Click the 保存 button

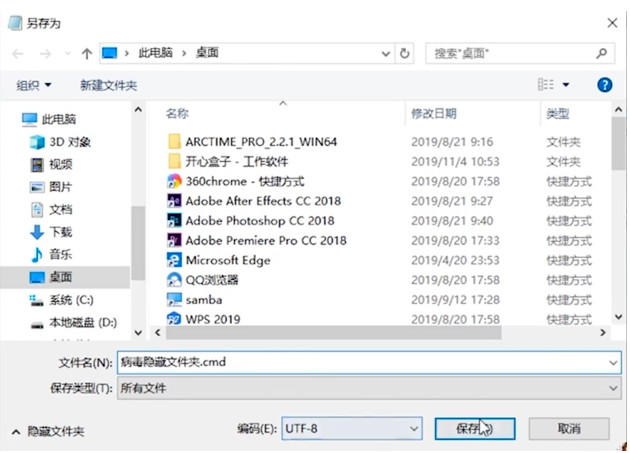point(475,428)
